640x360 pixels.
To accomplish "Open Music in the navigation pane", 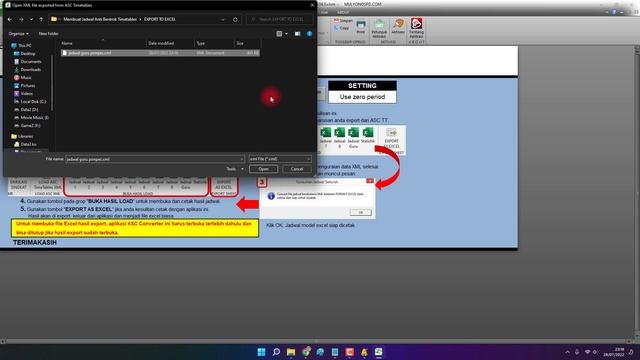I will click(x=22, y=78).
